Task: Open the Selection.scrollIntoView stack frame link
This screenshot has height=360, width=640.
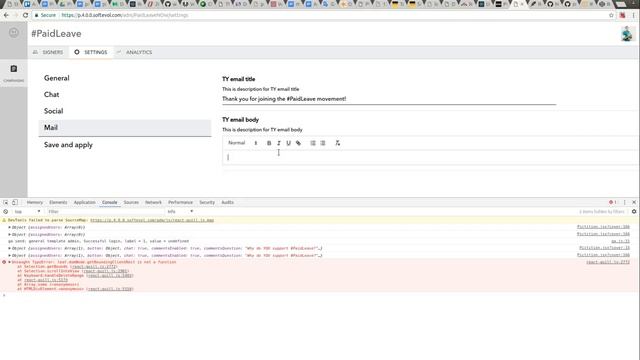Action: click(106, 271)
